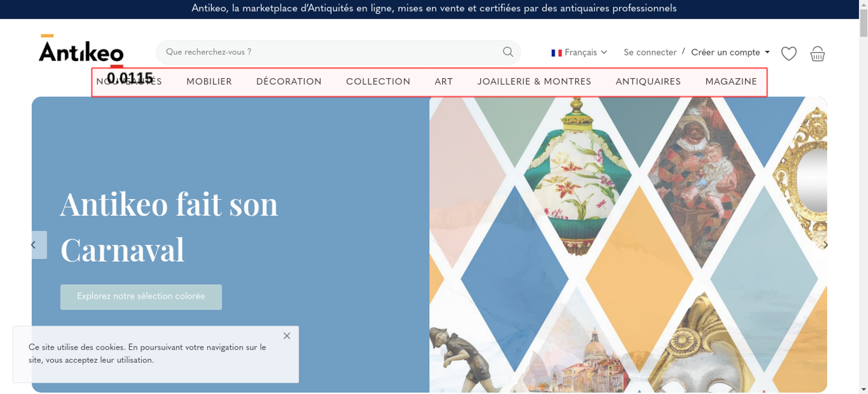The image size is (868, 394).
Task: Open the shopping basket icon
Action: click(x=817, y=54)
